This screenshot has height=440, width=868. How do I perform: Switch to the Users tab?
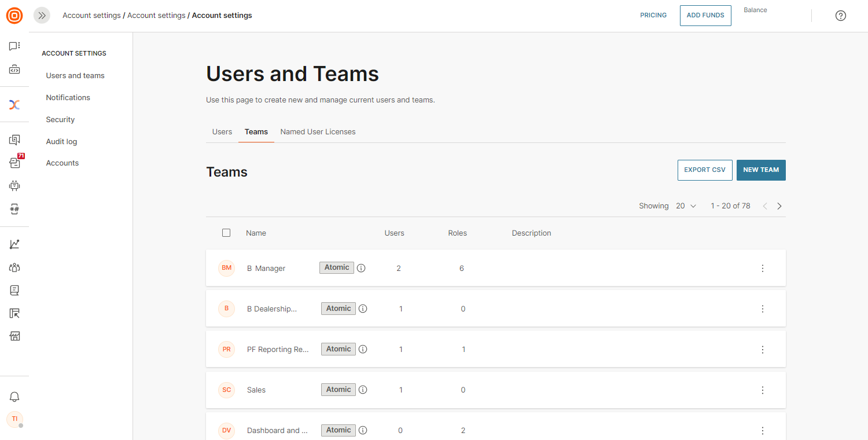pyautogui.click(x=222, y=131)
